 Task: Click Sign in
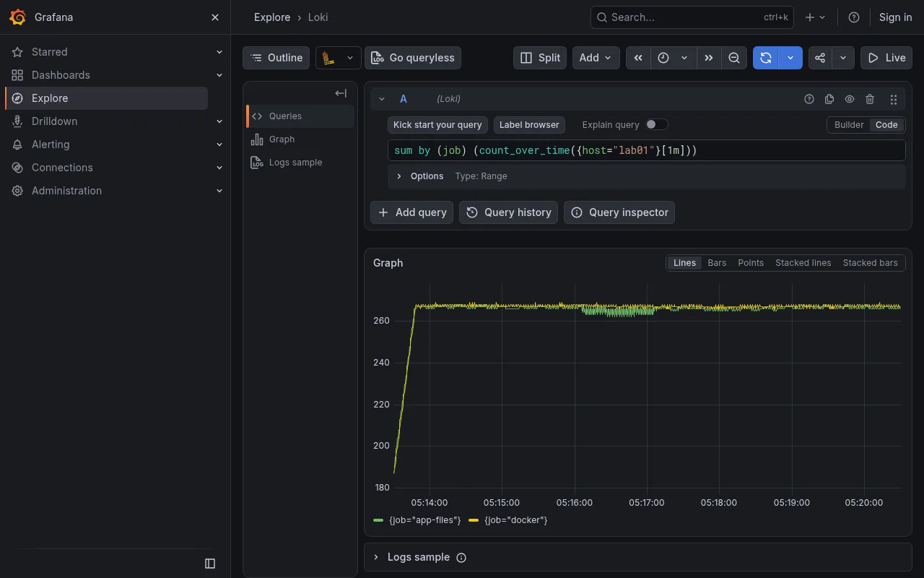(895, 17)
